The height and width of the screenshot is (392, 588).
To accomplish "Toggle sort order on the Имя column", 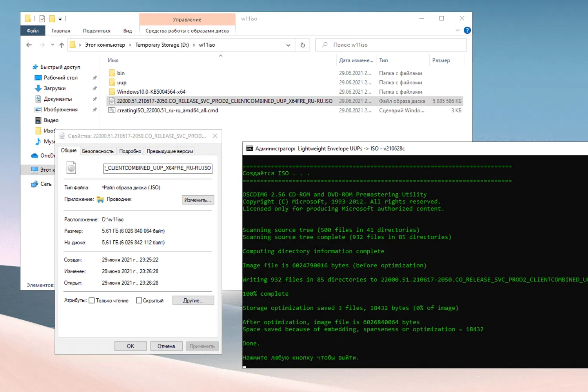I will click(113, 60).
